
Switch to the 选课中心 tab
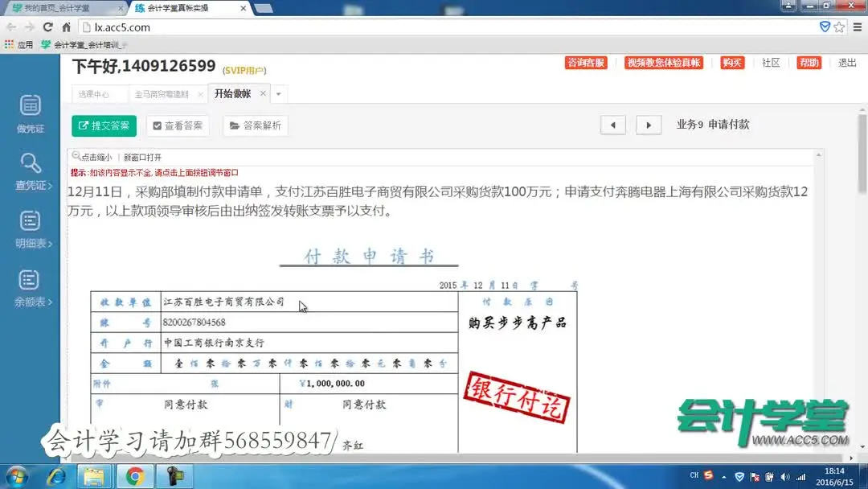[x=94, y=94]
